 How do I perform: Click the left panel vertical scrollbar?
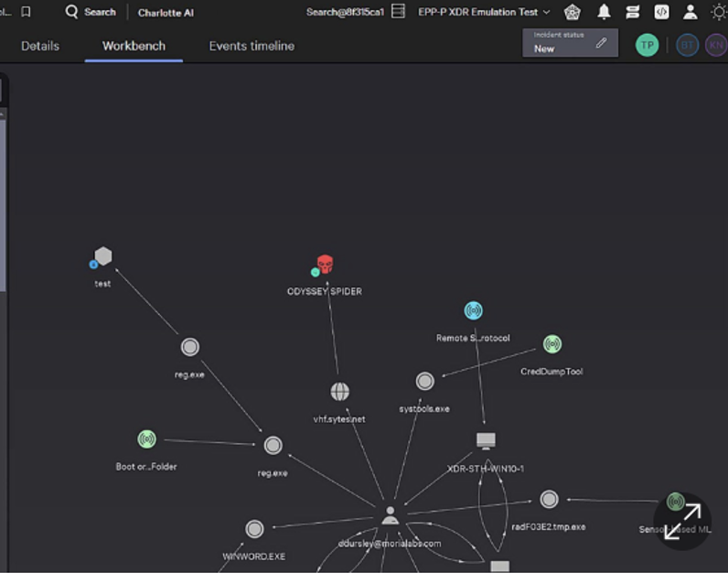[x=3, y=204]
